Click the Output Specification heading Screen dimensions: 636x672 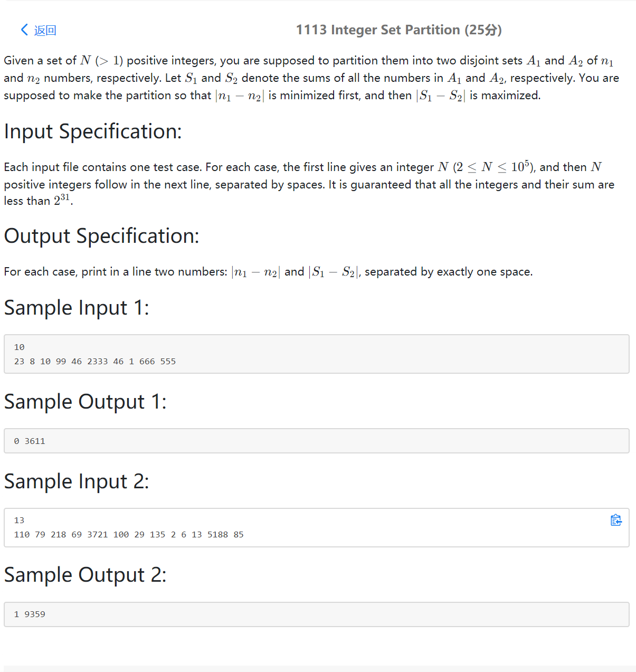click(101, 235)
